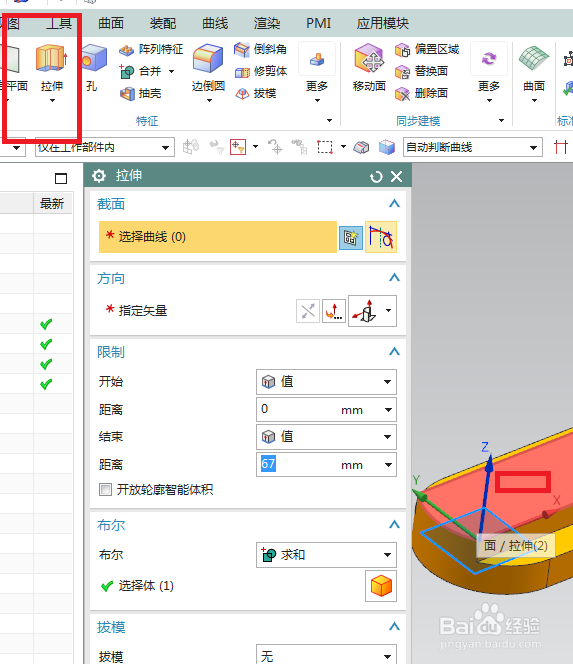Open the 曲面 ribbon tab
Screen dimensions: 573x664
(111, 23)
